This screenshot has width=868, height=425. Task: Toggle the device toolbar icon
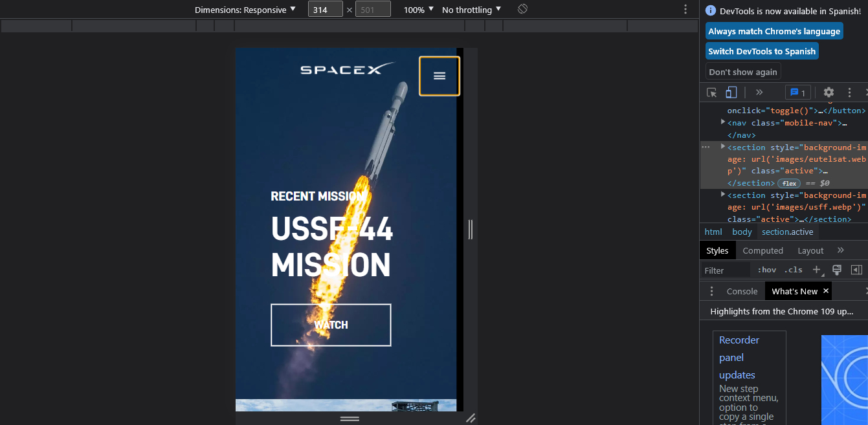tap(731, 92)
